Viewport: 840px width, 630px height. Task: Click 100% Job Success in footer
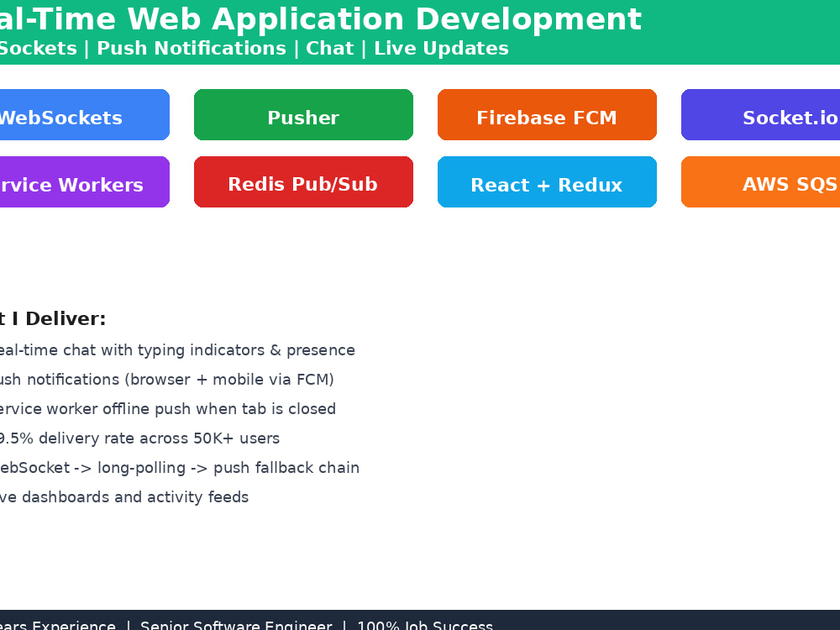click(425, 625)
